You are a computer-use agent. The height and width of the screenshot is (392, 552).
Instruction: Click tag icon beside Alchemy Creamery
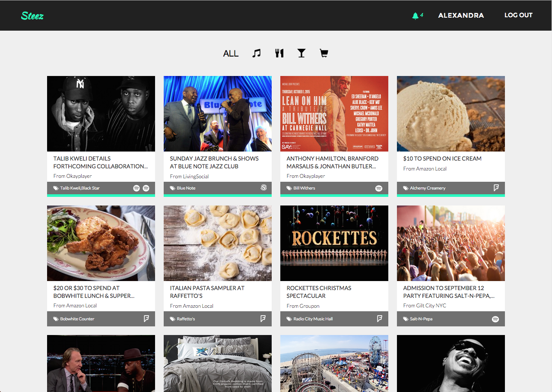pyautogui.click(x=406, y=188)
